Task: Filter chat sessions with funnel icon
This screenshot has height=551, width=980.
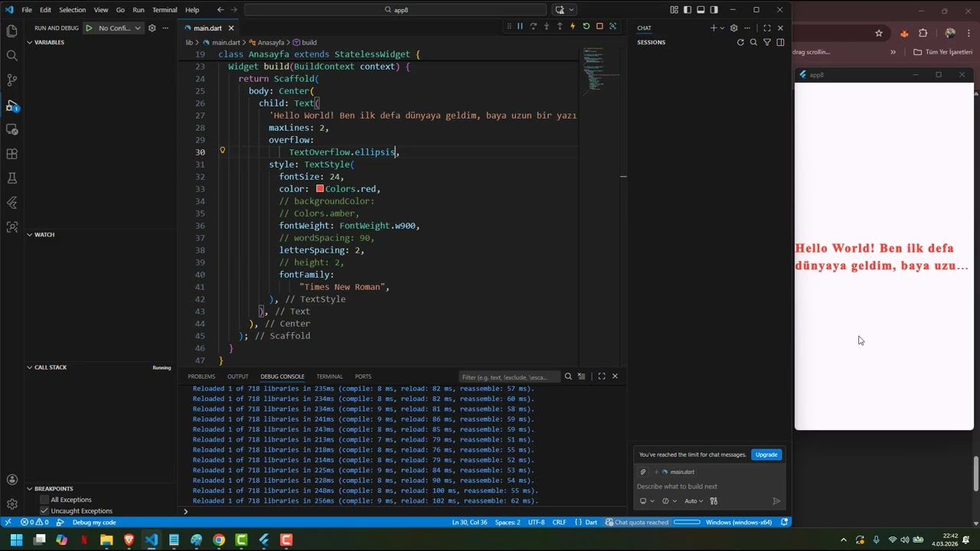Action: pos(767,42)
